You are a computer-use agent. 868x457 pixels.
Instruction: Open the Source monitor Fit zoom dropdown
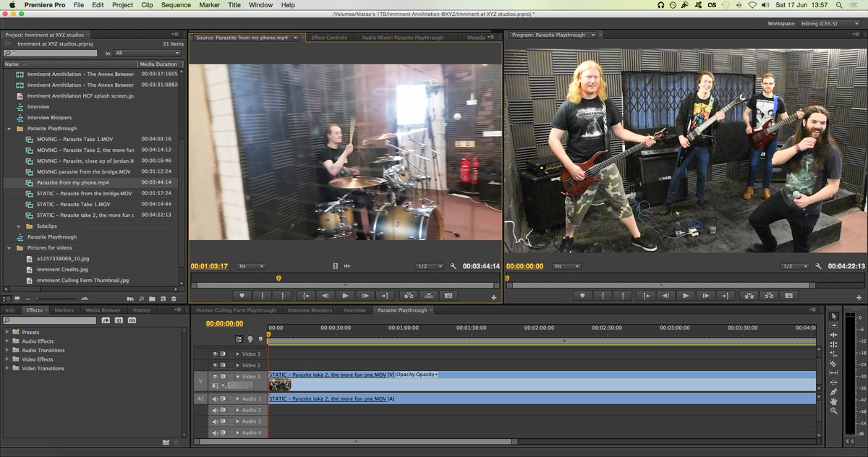point(250,266)
